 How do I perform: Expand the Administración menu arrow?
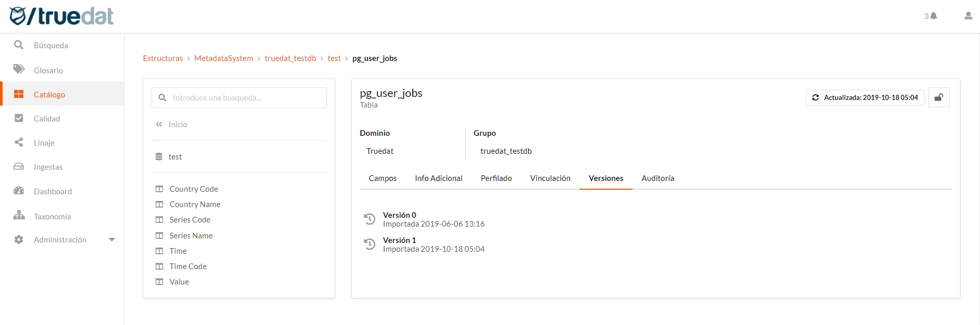coord(112,240)
